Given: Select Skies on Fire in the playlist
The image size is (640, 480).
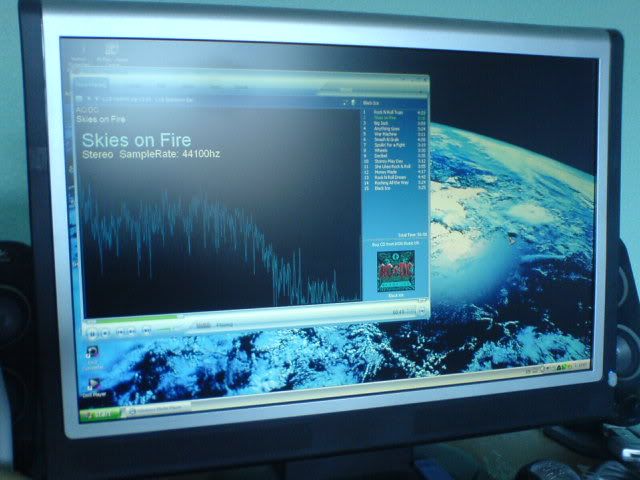Looking at the screenshot, I should (394, 118).
